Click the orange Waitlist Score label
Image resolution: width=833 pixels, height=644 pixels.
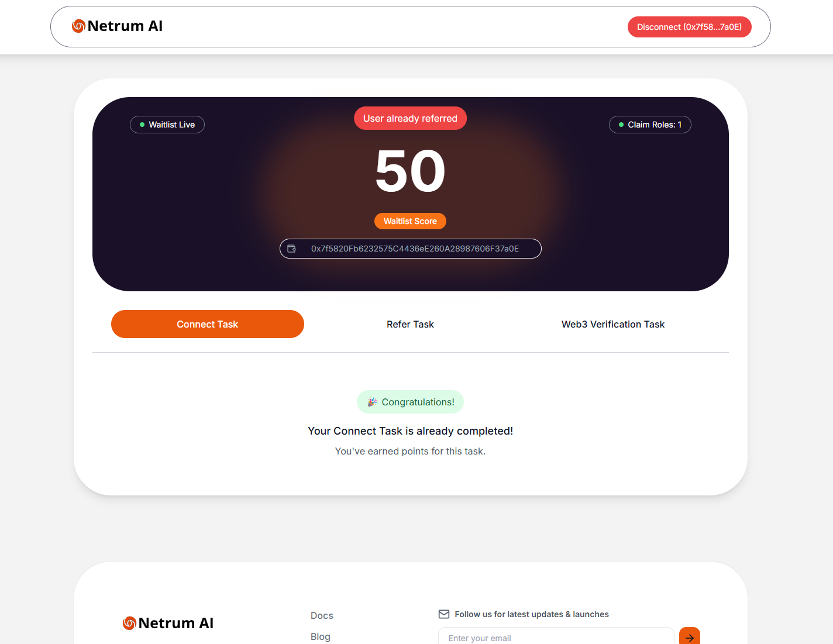click(410, 221)
